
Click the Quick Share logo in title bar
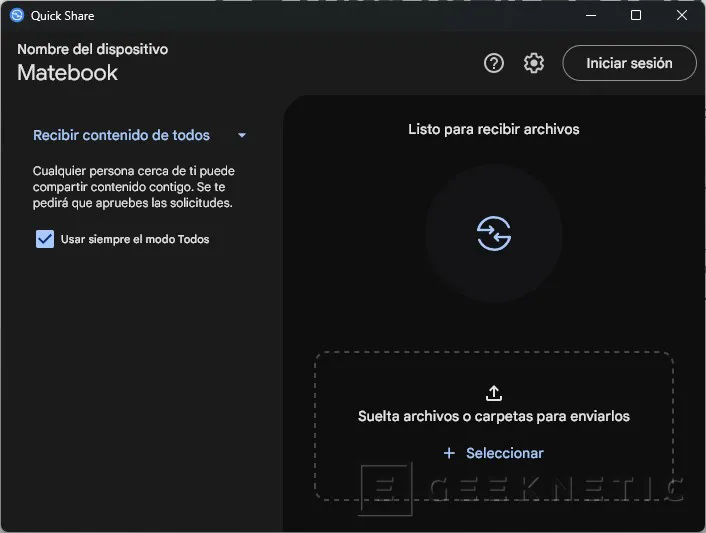(x=17, y=15)
